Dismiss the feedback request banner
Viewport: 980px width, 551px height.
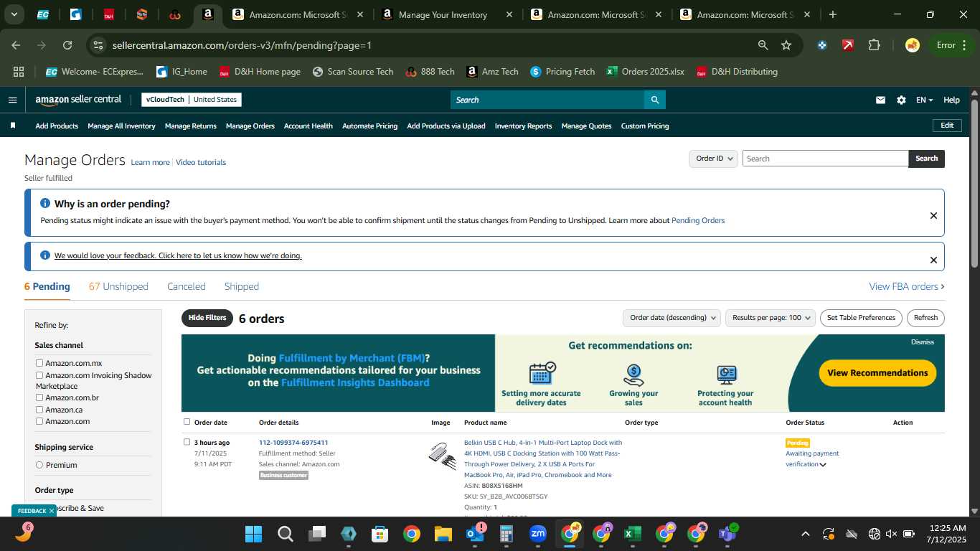(x=933, y=260)
